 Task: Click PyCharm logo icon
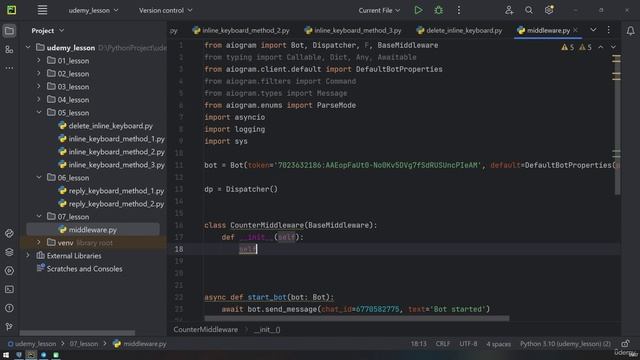coord(11,10)
